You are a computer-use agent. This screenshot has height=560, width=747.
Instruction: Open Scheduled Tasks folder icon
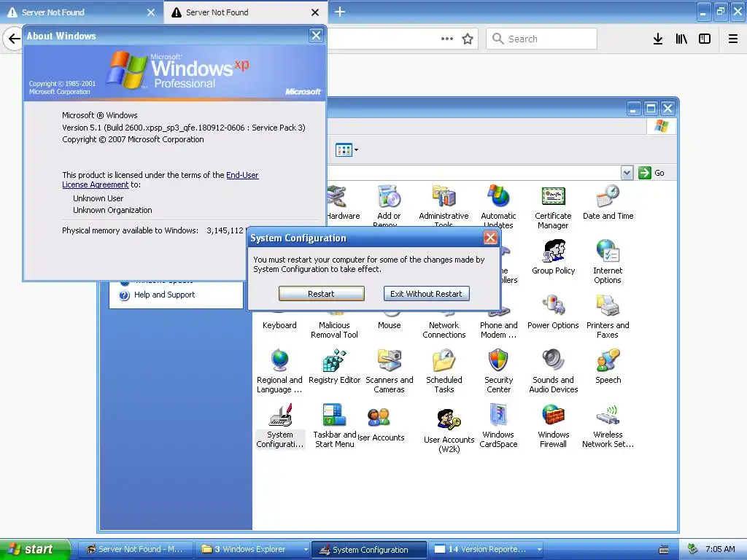[x=444, y=371]
